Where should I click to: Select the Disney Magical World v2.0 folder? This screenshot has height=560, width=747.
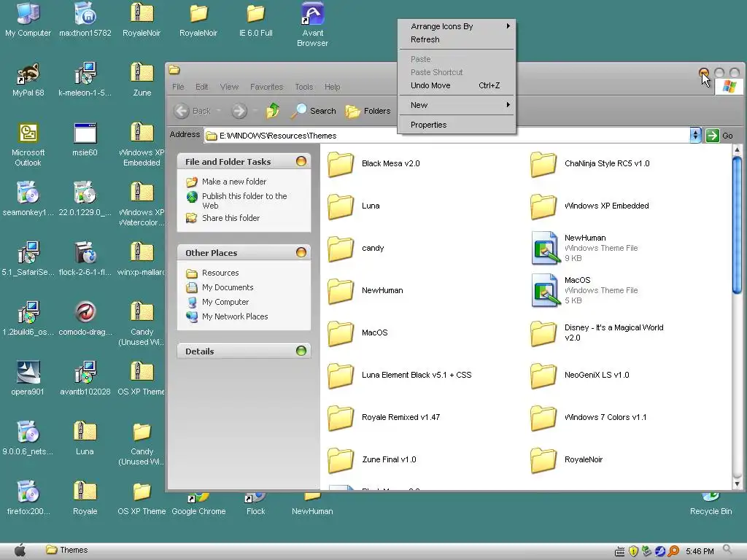pos(597,332)
